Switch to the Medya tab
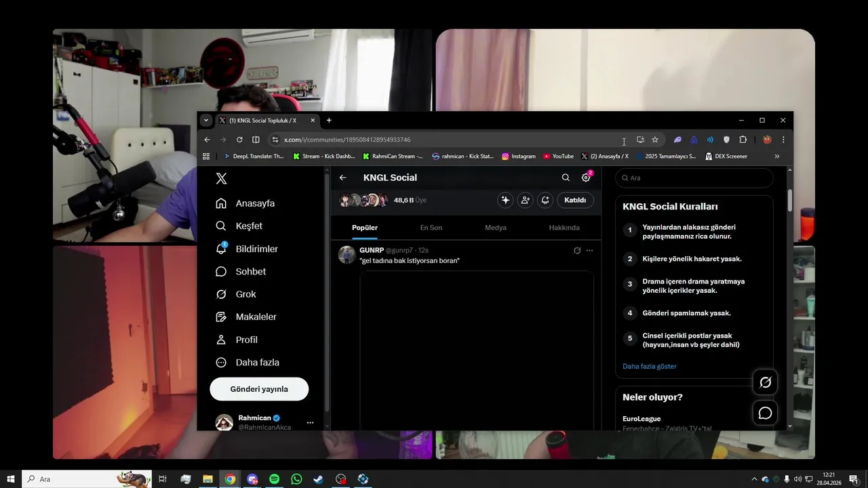The width and height of the screenshot is (868, 488). click(x=496, y=228)
